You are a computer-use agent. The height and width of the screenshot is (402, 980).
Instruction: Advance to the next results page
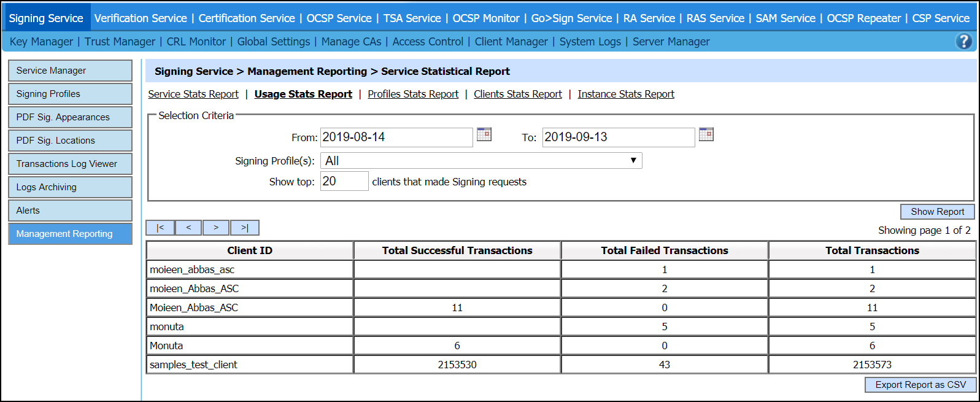(216, 228)
